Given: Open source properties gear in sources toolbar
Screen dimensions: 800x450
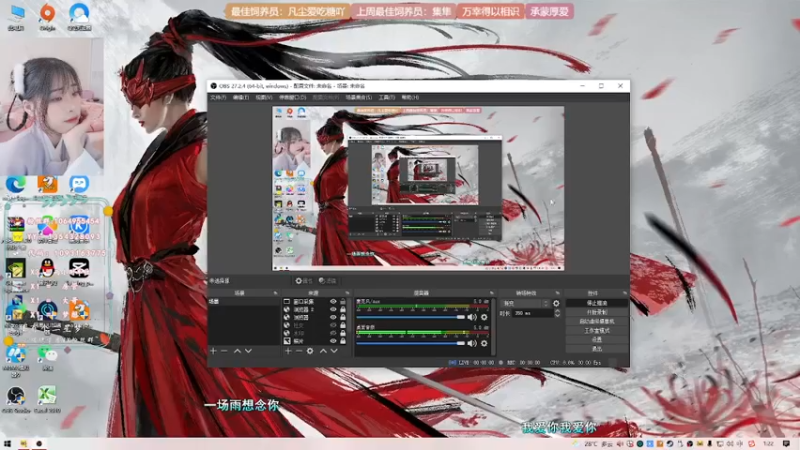Looking at the screenshot, I should click(310, 351).
